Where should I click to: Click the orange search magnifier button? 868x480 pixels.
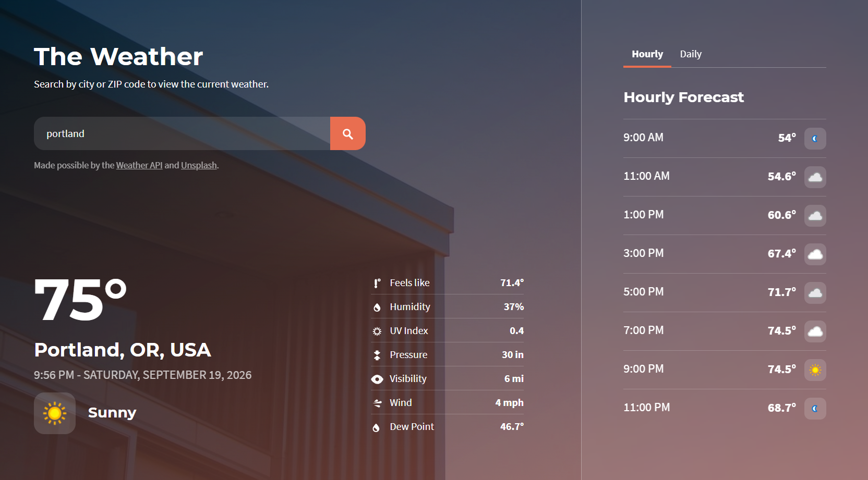pyautogui.click(x=348, y=133)
